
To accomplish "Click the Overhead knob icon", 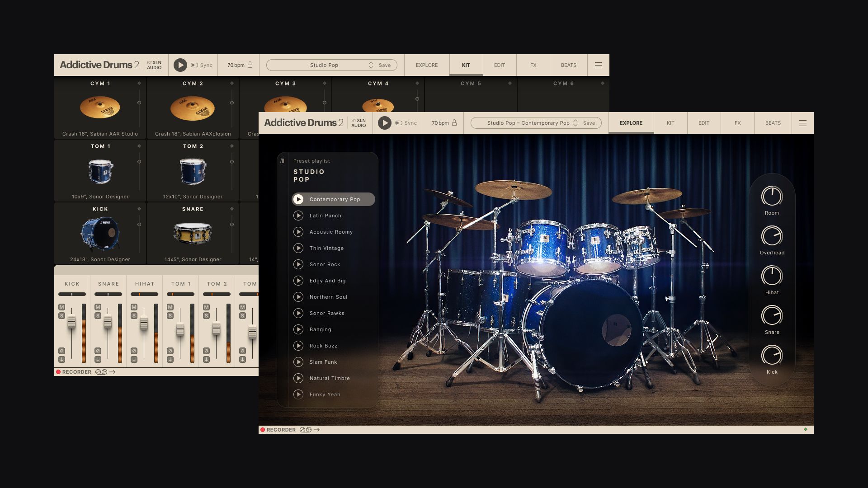I will (771, 235).
